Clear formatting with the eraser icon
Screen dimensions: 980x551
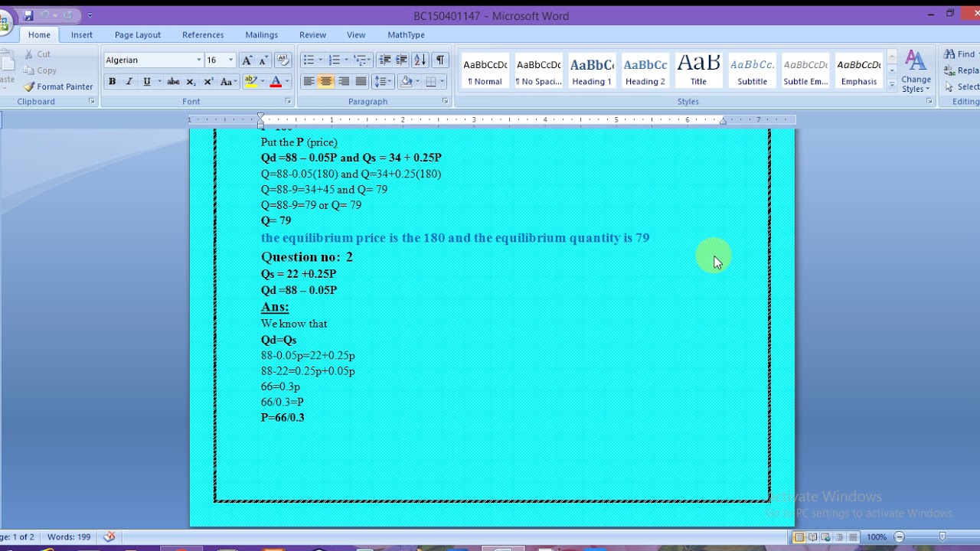pyautogui.click(x=283, y=60)
